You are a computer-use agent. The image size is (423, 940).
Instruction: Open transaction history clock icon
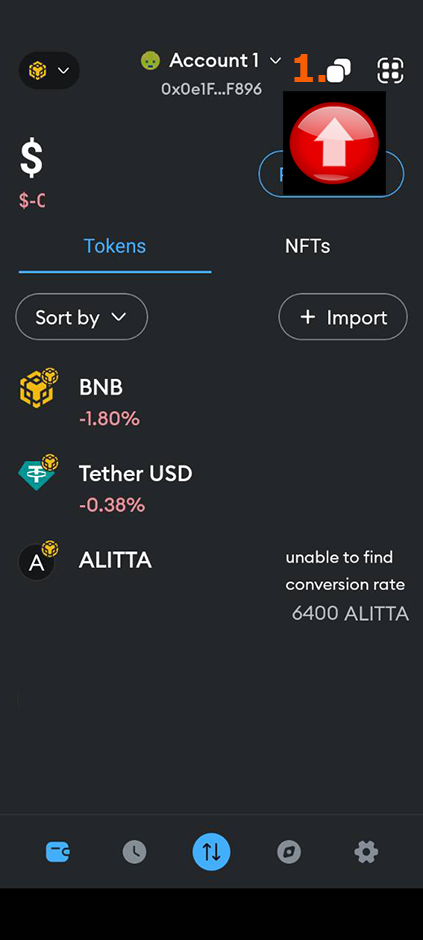134,851
